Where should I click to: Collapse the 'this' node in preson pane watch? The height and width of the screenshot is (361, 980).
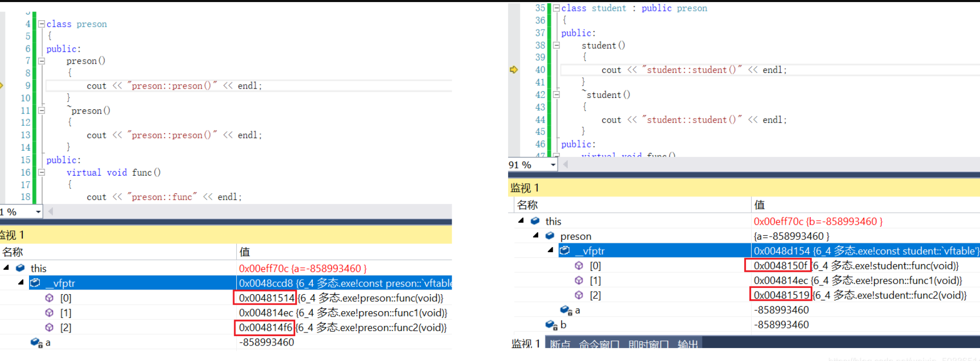click(x=6, y=268)
